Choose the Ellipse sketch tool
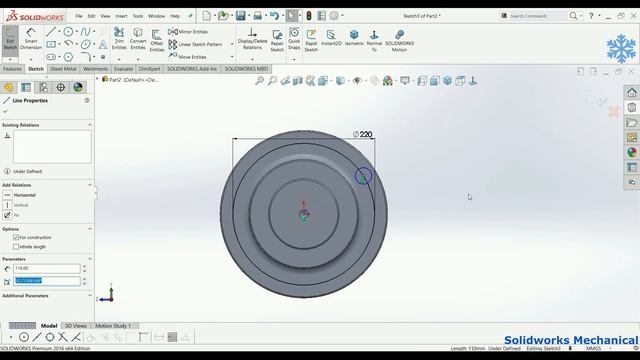The image size is (640, 360). [85, 44]
